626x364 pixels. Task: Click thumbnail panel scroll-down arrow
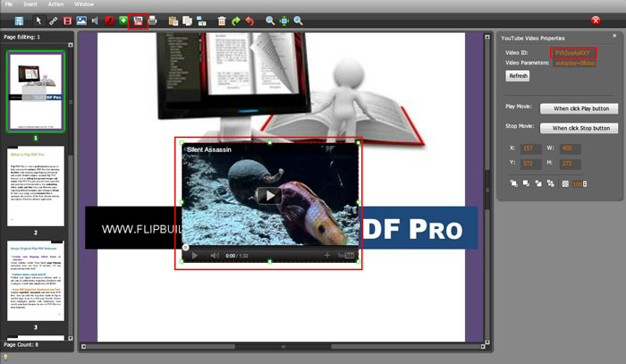click(71, 338)
